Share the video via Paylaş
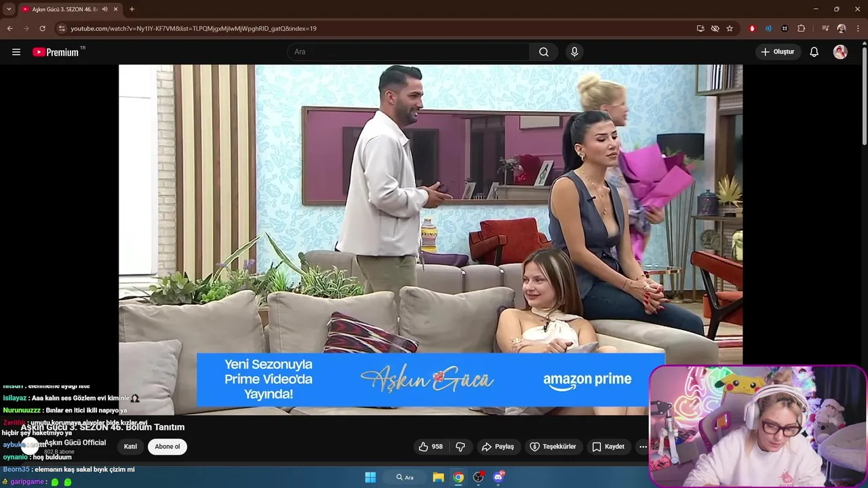This screenshot has width=868, height=488. [498, 447]
